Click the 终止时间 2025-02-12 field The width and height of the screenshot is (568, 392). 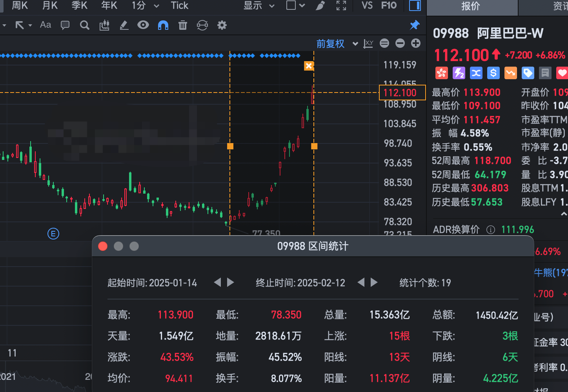(x=300, y=283)
